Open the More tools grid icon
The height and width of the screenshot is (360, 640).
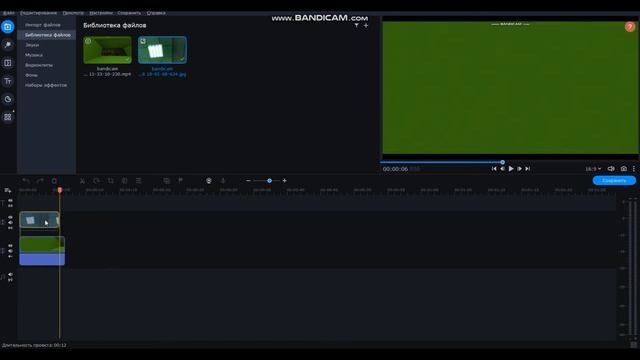click(x=7, y=117)
